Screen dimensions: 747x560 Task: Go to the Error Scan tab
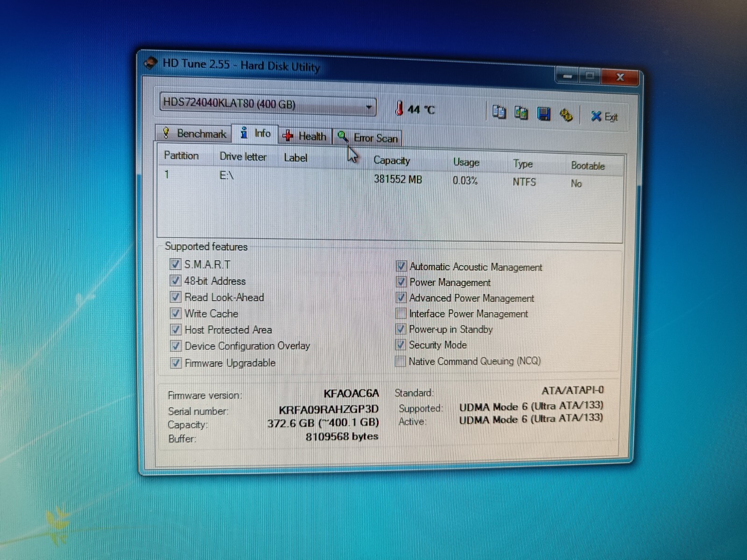click(x=368, y=138)
